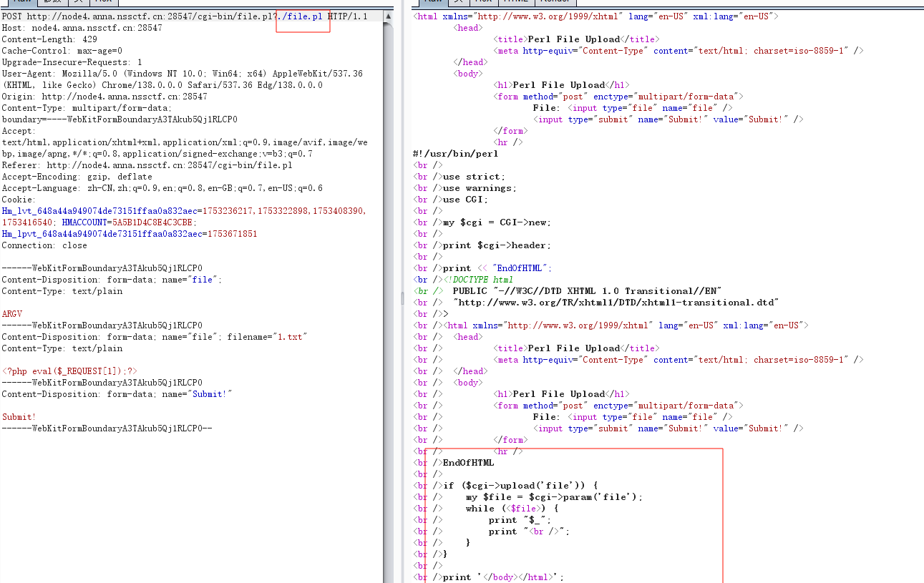Image resolution: width=924 pixels, height=583 pixels.
Task: Click the Content-Disposition name="Submit!" line
Action: pyautogui.click(x=117, y=394)
